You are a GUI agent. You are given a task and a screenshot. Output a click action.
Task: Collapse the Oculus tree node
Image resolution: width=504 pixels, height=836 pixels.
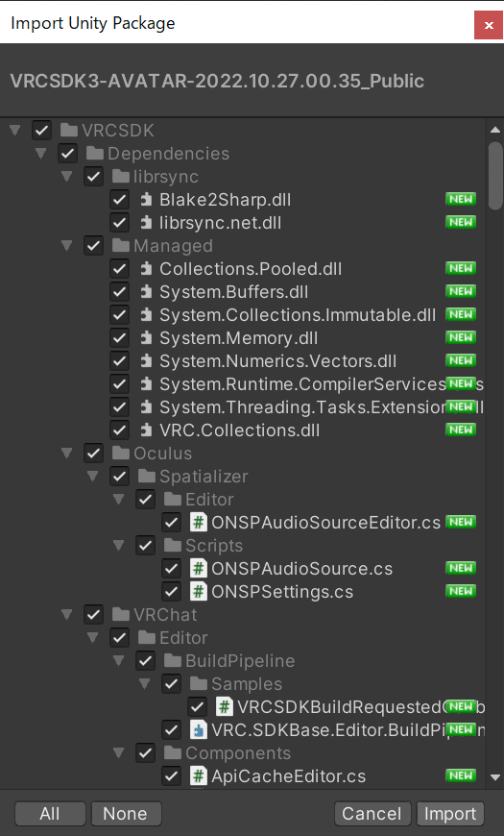66,453
